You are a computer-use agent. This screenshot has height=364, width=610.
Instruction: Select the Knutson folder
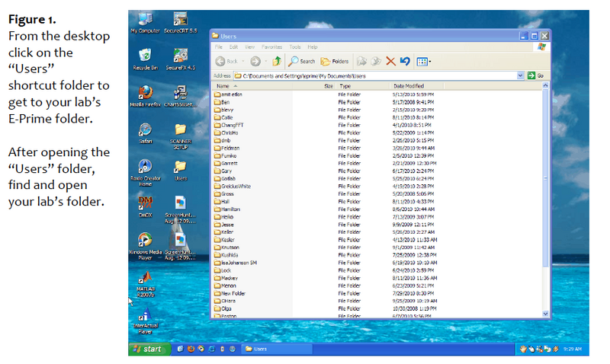click(x=226, y=247)
